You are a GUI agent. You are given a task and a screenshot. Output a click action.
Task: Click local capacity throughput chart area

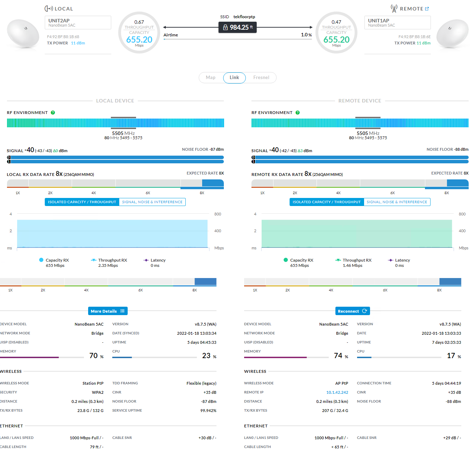[x=112, y=231]
